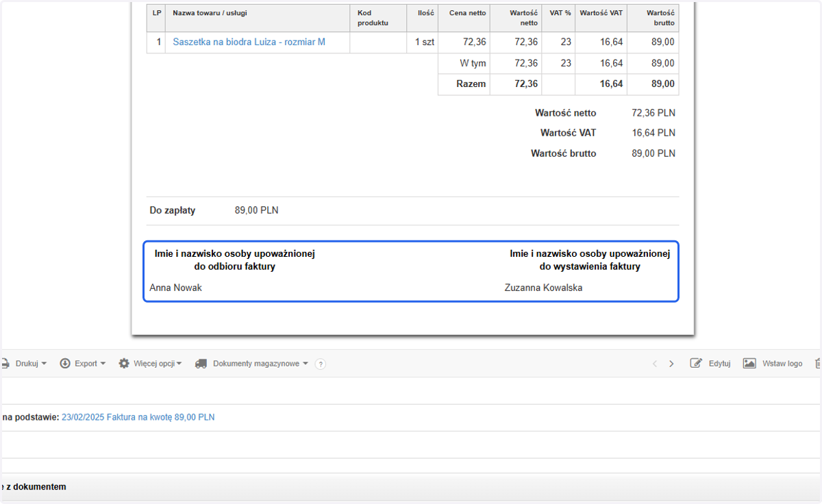Screen dimensions: 822x504
Task: Open the Drukuj print dropdown
Action: pos(24,364)
